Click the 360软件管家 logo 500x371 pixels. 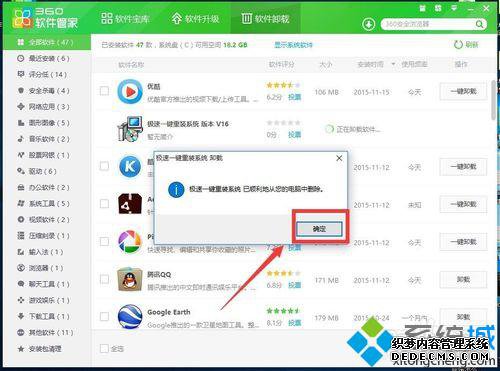pyautogui.click(x=45, y=18)
